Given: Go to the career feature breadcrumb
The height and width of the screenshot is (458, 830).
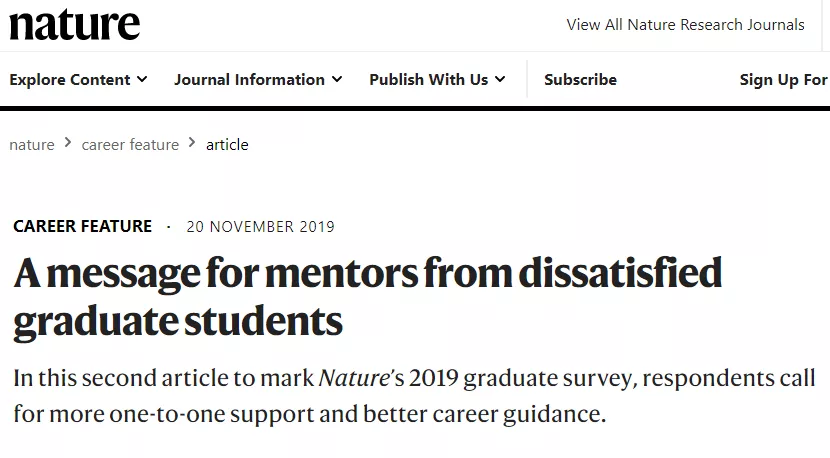Looking at the screenshot, I should [130, 144].
